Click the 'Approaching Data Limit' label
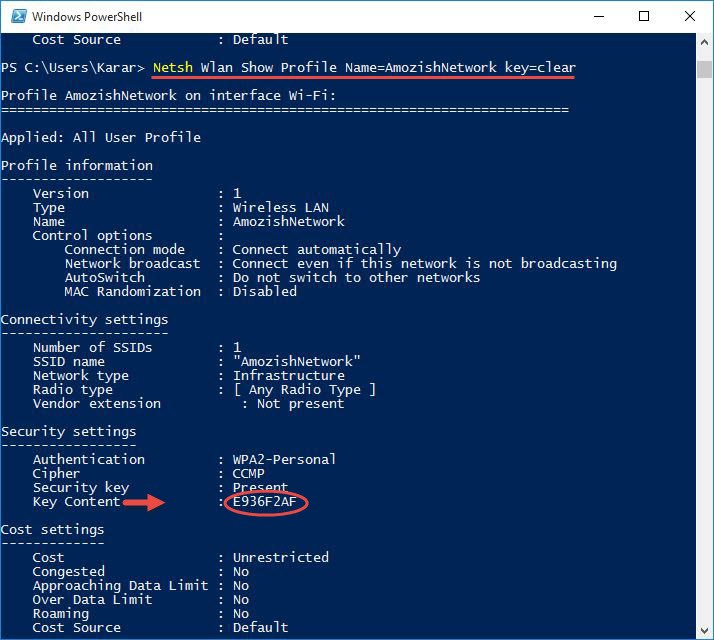The image size is (714, 640). pos(121,586)
